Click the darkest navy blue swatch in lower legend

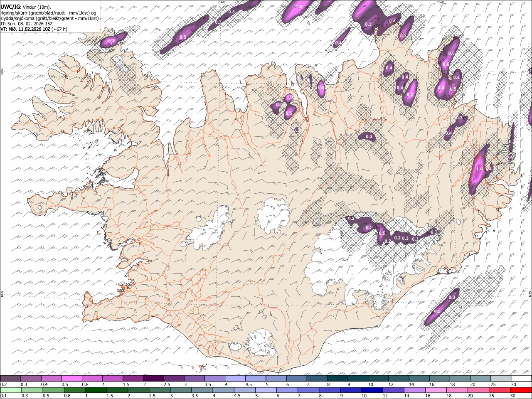[x=371, y=390]
